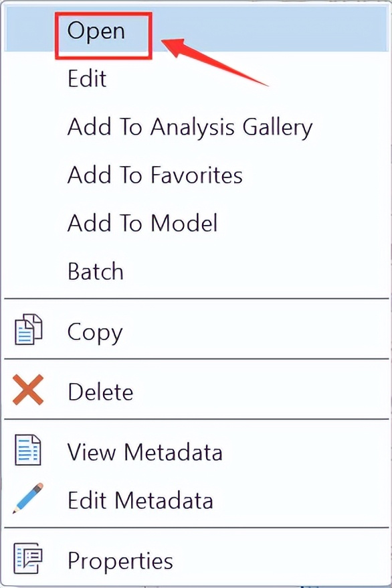The width and height of the screenshot is (392, 588).
Task: Open the Properties dialog
Action: click(x=120, y=561)
